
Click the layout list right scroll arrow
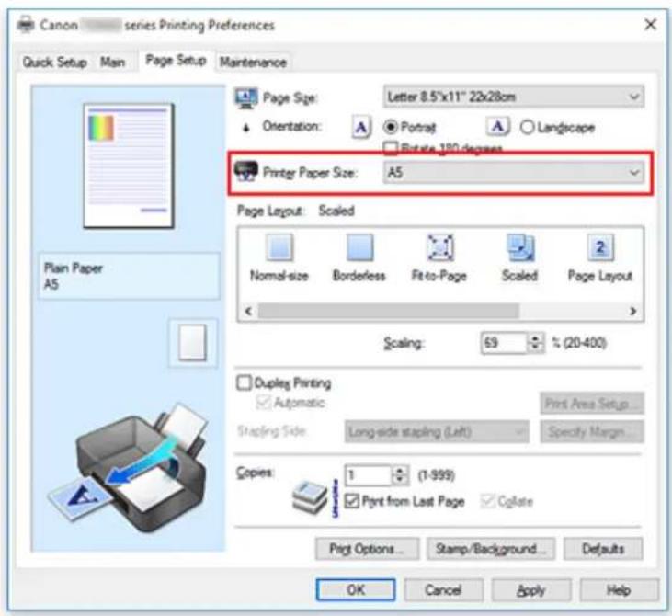[633, 311]
